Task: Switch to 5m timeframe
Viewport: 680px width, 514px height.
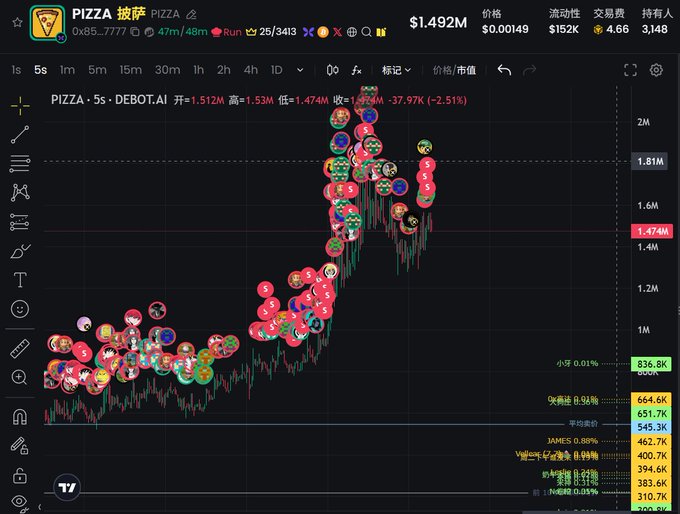Action: (97, 70)
